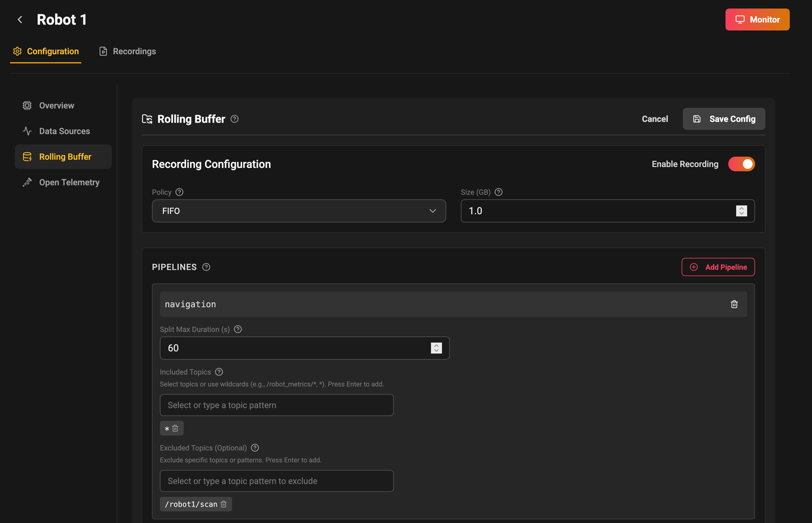Open Open Telemetry in the sidebar
Viewport: 812px width, 523px height.
tap(63, 182)
